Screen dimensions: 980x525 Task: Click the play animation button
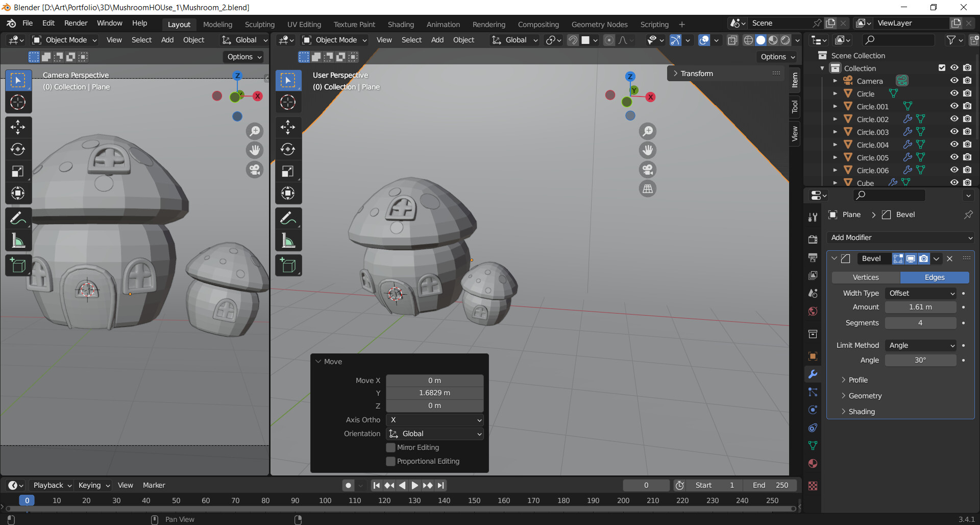[414, 485]
